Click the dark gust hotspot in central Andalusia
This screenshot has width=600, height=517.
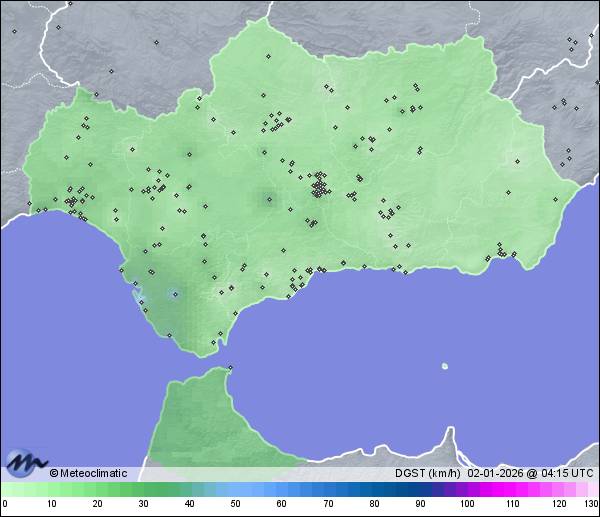click(268, 199)
